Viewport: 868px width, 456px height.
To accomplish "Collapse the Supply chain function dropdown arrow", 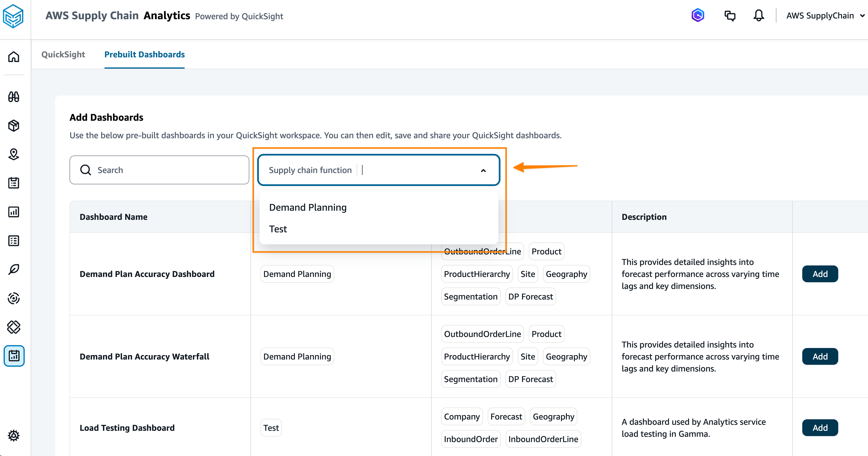I will (x=483, y=170).
